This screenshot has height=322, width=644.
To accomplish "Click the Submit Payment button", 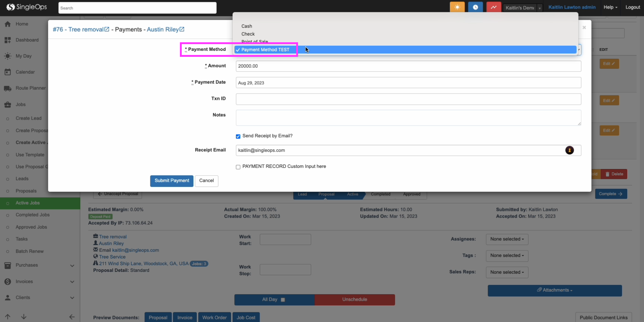I will (172, 181).
